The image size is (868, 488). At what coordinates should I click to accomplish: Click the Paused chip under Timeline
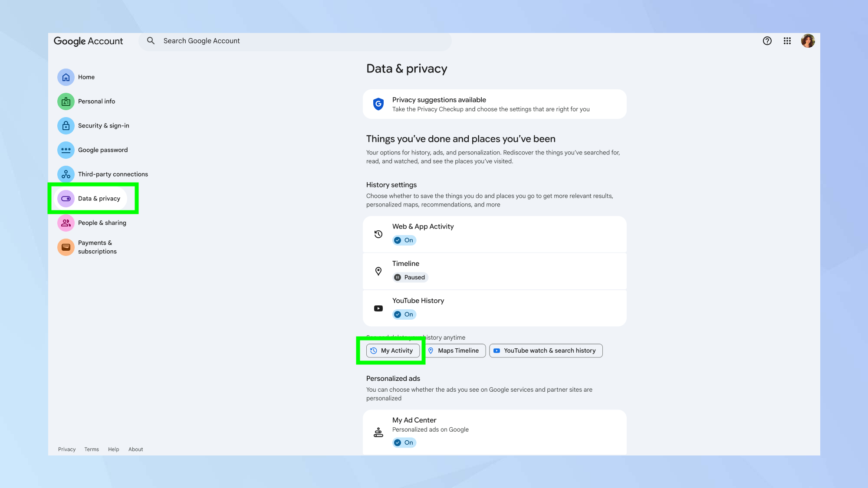click(410, 277)
